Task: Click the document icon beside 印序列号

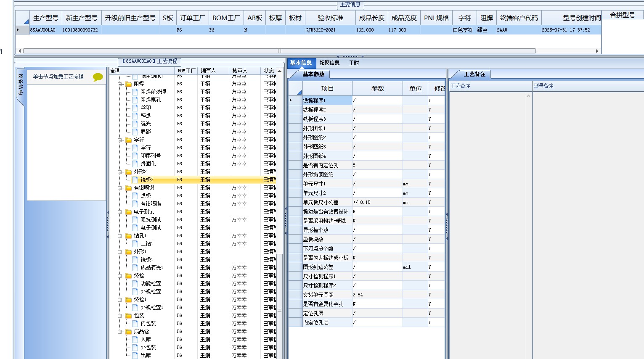Action: tap(135, 156)
